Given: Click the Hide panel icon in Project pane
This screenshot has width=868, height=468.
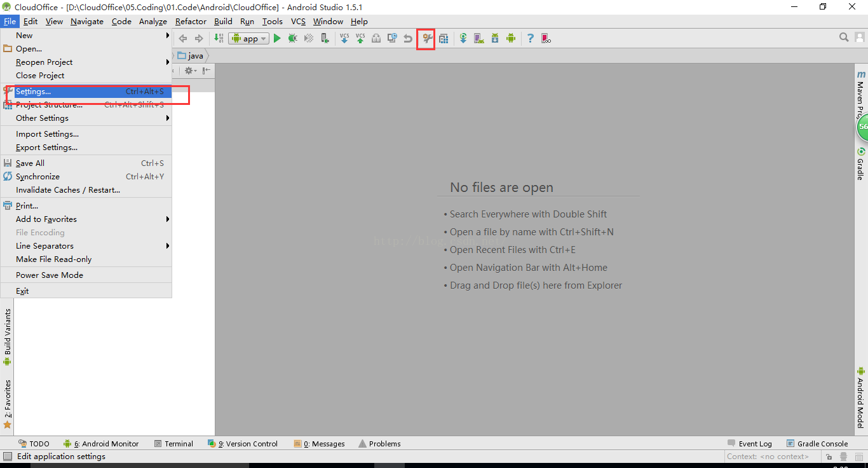Looking at the screenshot, I should (x=207, y=71).
